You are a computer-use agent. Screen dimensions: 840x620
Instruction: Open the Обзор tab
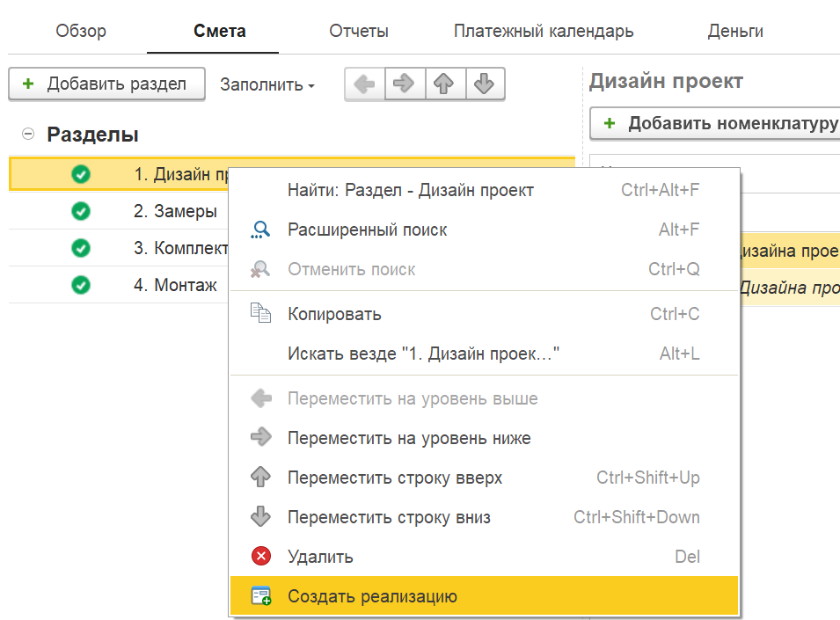click(x=81, y=31)
